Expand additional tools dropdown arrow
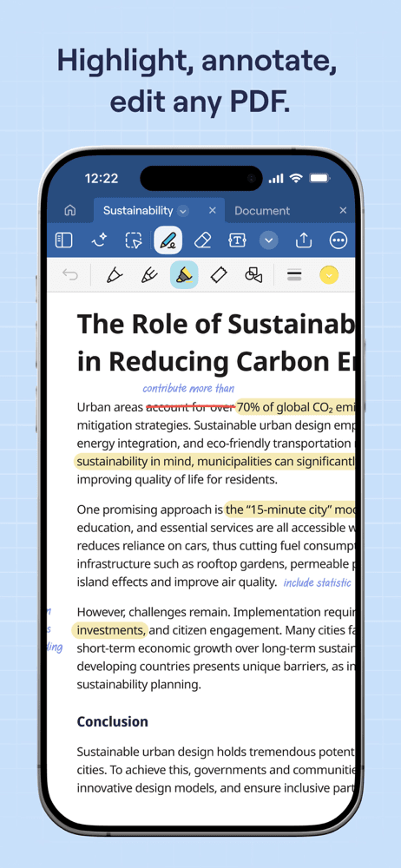401x868 pixels. click(x=268, y=240)
